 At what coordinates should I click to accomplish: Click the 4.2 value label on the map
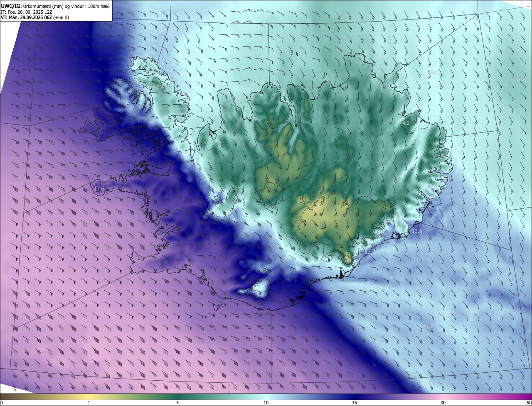click(406, 123)
